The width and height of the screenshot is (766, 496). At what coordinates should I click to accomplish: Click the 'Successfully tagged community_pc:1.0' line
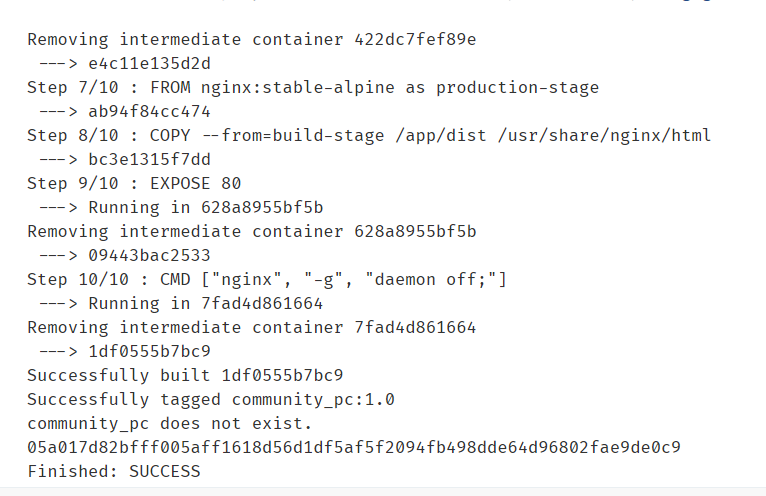point(211,399)
